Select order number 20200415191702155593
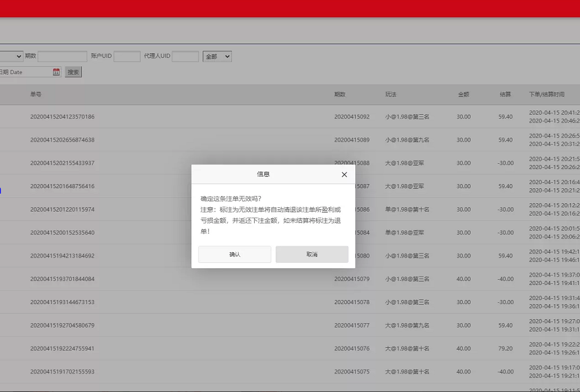The height and width of the screenshot is (392, 580). tap(62, 372)
